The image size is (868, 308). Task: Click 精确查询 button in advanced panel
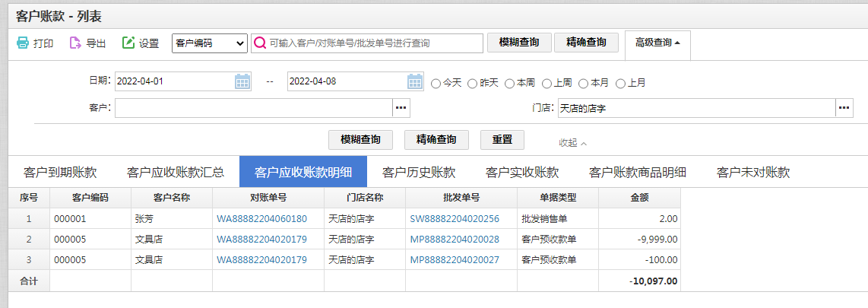pos(437,140)
